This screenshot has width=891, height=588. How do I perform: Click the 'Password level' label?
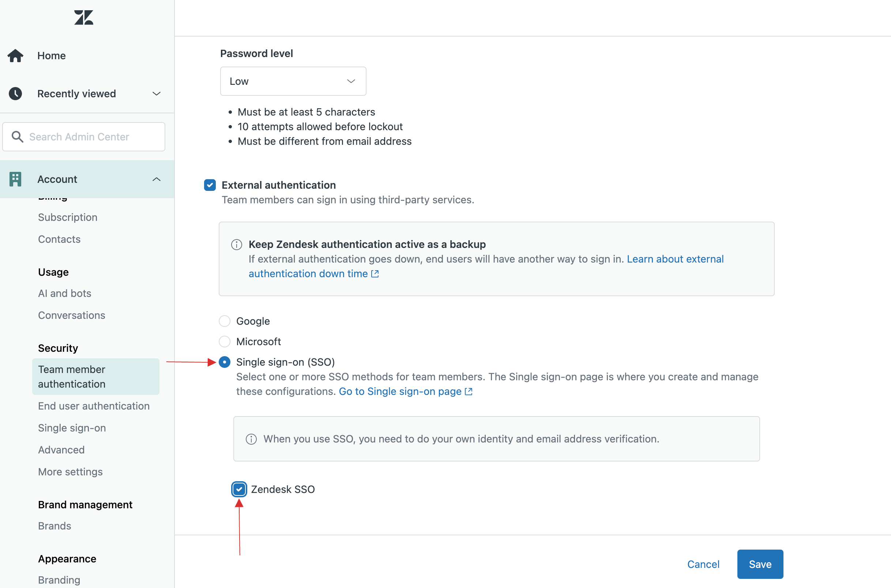click(x=256, y=54)
